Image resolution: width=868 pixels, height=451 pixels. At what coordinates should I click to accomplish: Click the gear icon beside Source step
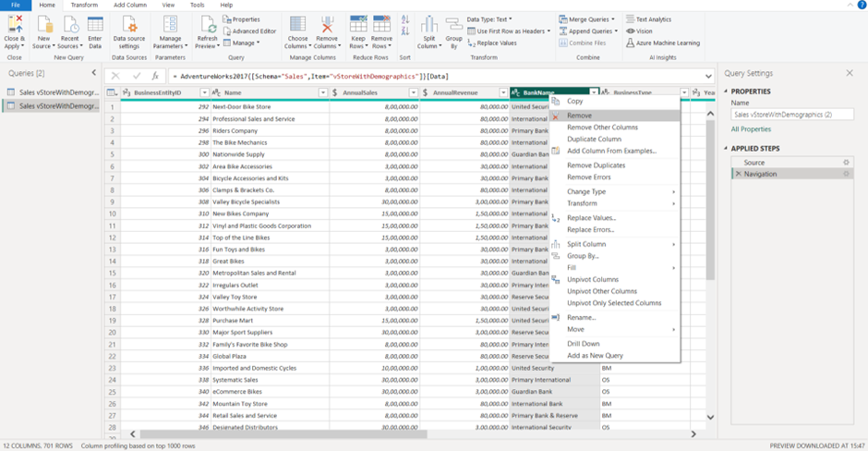tap(846, 163)
